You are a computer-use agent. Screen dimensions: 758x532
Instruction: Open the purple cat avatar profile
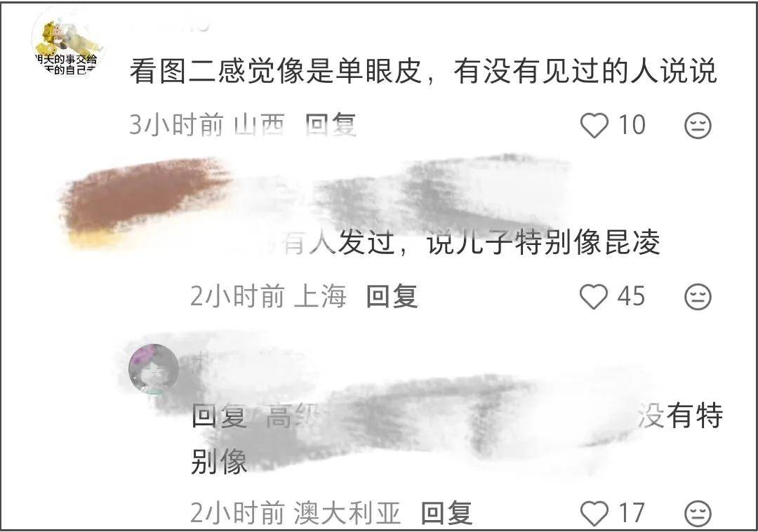(154, 369)
